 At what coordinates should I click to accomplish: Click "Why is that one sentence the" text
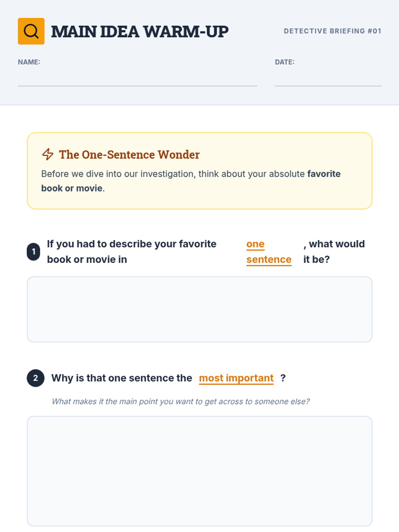[122, 378]
